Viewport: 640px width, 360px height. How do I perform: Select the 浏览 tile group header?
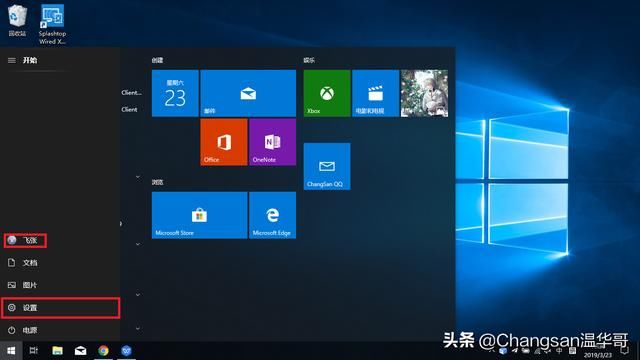(157, 182)
